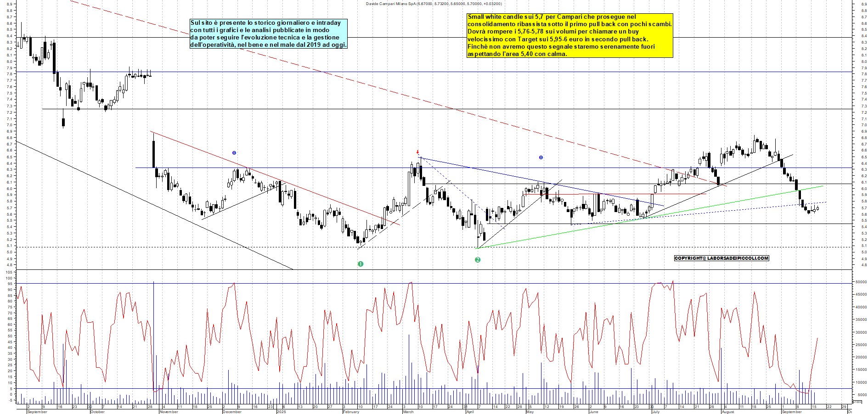
Task: Click the tall blue volume spike in late October
Action: (x=153, y=342)
